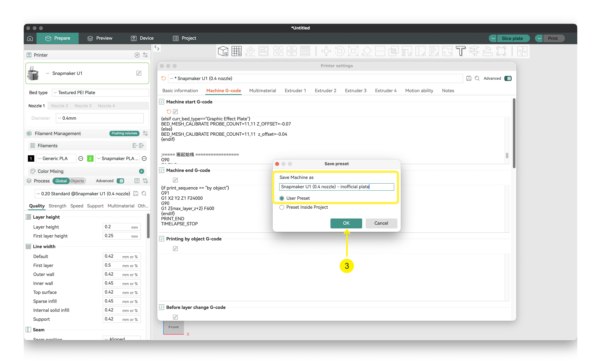Click the Text shape tool icon
The image size is (601, 364).
coord(461,51)
